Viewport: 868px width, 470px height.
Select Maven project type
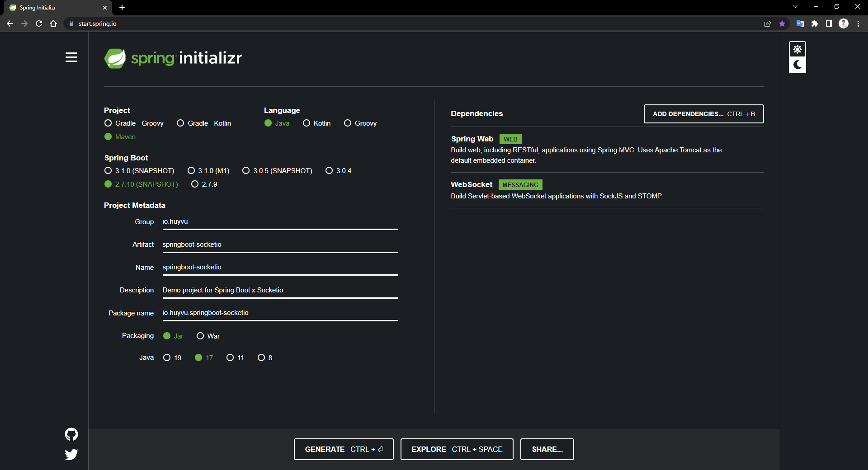pyautogui.click(x=120, y=137)
